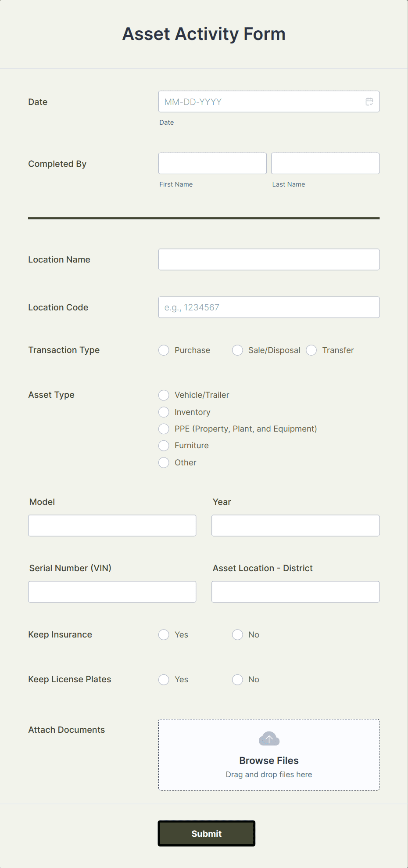Select No for Keep License Plates
The image size is (408, 868).
pos(237,679)
